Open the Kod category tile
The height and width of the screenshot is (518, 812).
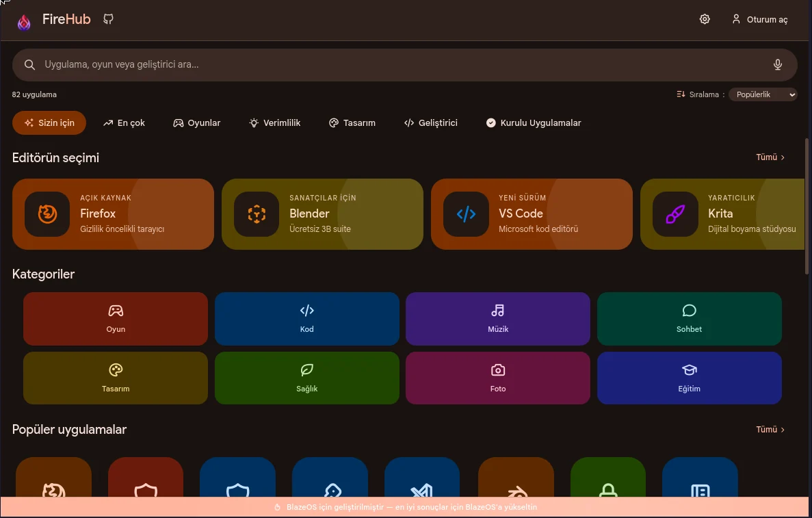307,319
